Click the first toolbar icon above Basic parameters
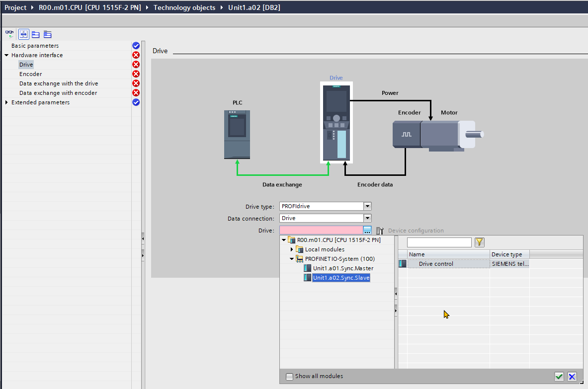 [x=9, y=34]
